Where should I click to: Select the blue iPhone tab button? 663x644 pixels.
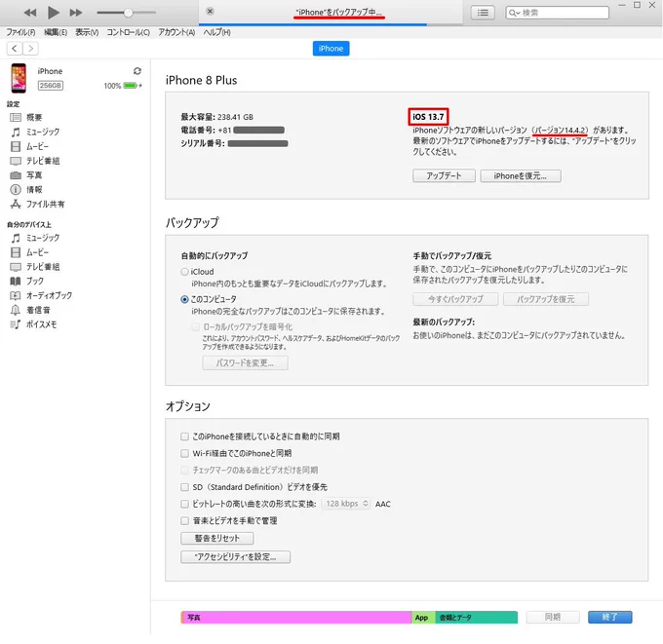331,49
